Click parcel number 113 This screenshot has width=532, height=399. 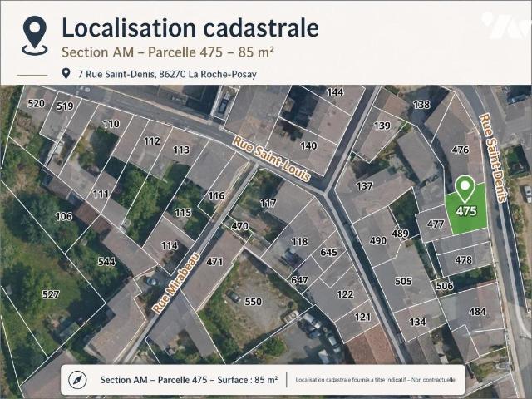(181, 150)
